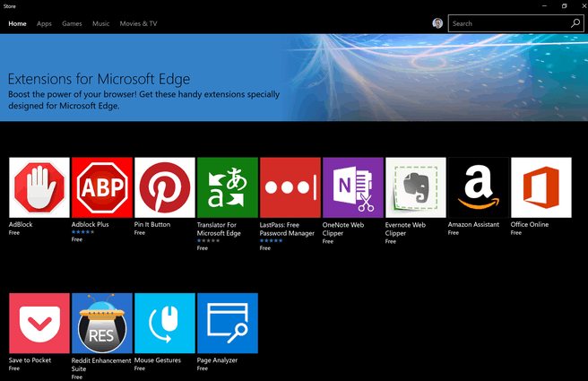Viewport: 588px width, 381px height.
Task: Select the purple OneNote Web Clipper icon
Action: 353,187
